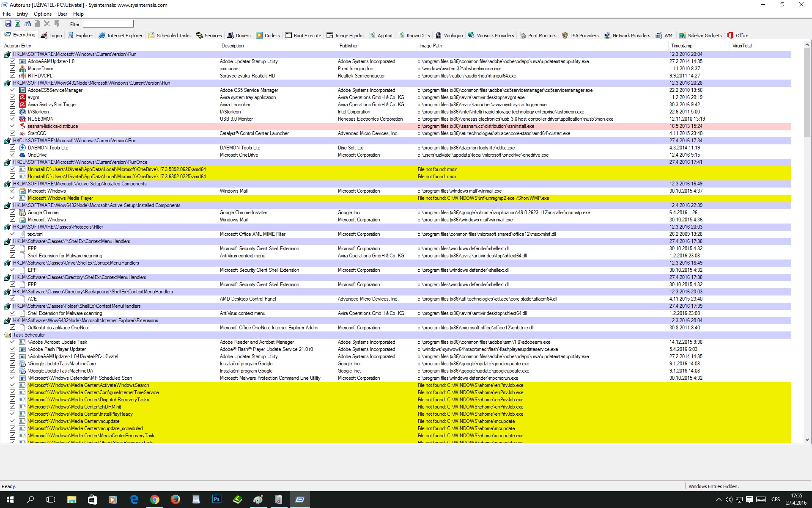Viewport: 812px width, 508px height.
Task: Select the Task Scheduler group row
Action: click(29, 335)
